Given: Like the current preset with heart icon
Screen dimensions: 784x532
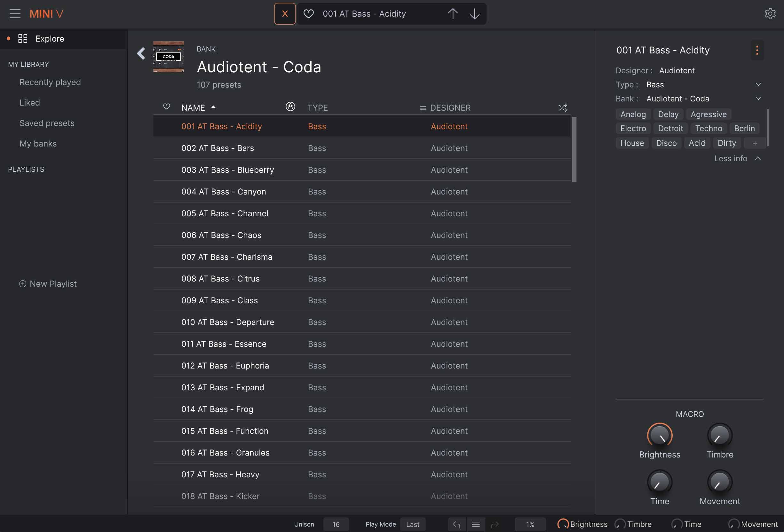Looking at the screenshot, I should point(308,14).
